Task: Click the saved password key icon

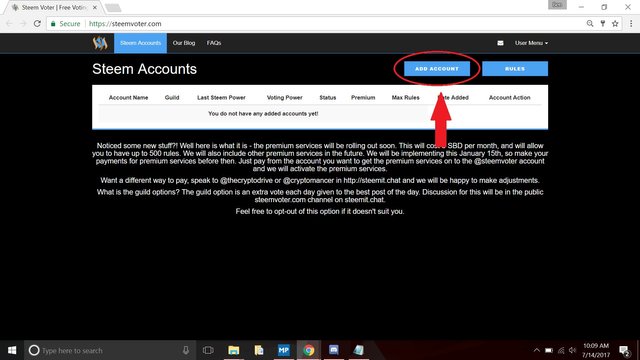Action: tap(603, 24)
